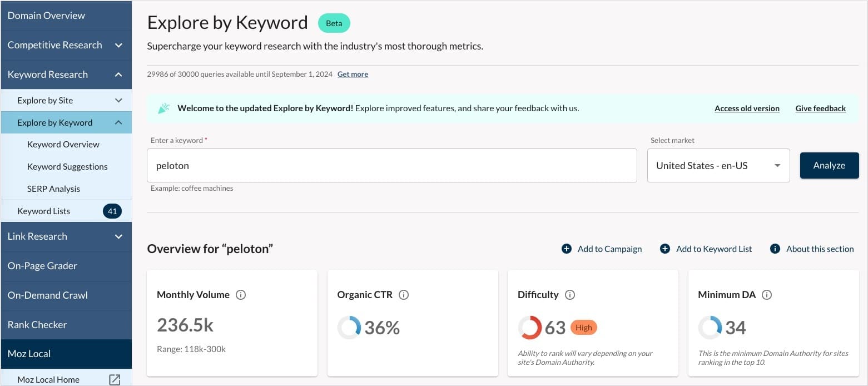Expand the Explore by Site submenu
The image size is (868, 386).
118,100
